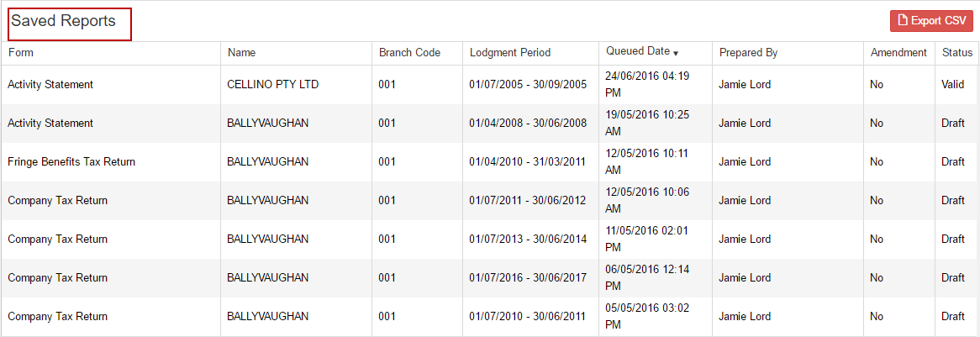Image resolution: width=980 pixels, height=337 pixels.
Task: Click the file icon on Export CSV
Action: (x=902, y=21)
